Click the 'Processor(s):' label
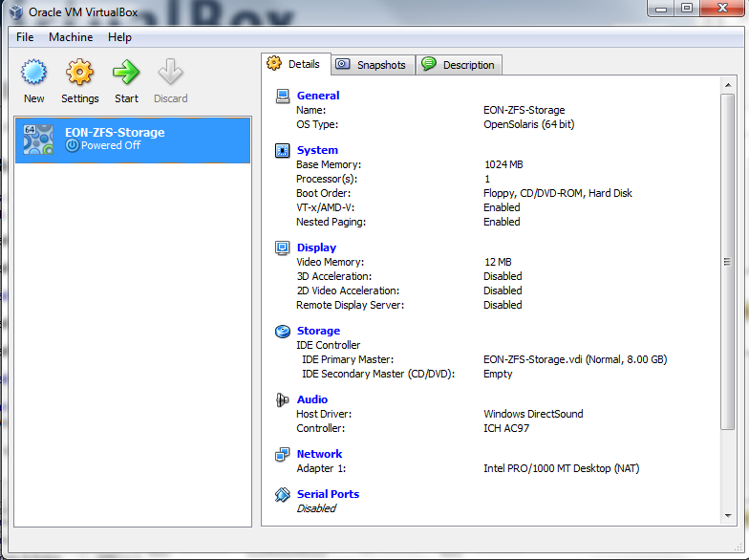 327,180
